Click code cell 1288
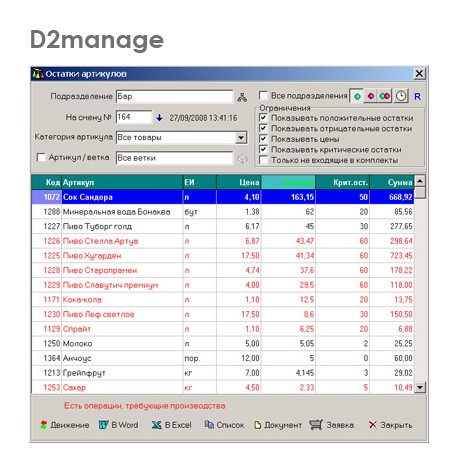This screenshot has height=458, width=458. pyautogui.click(x=47, y=212)
